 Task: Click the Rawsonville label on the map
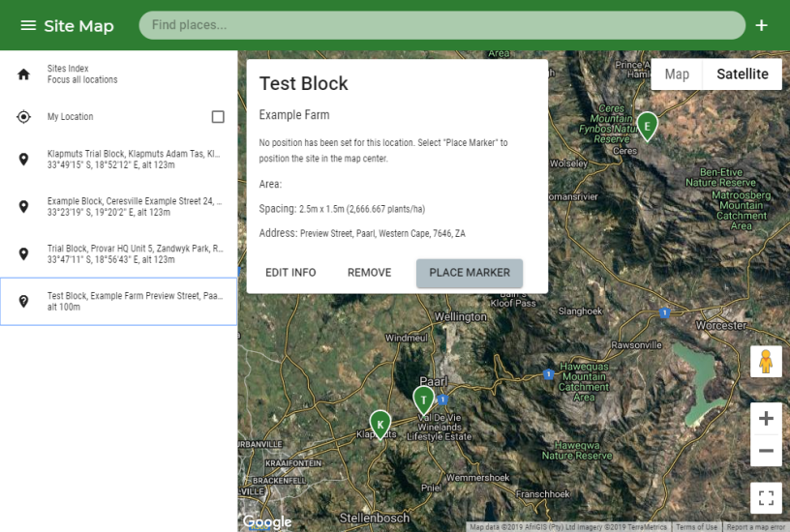click(x=636, y=344)
